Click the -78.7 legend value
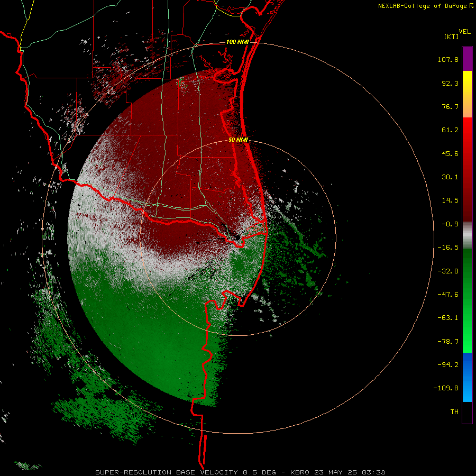Screen dimensions: 476x476 pos(448,342)
